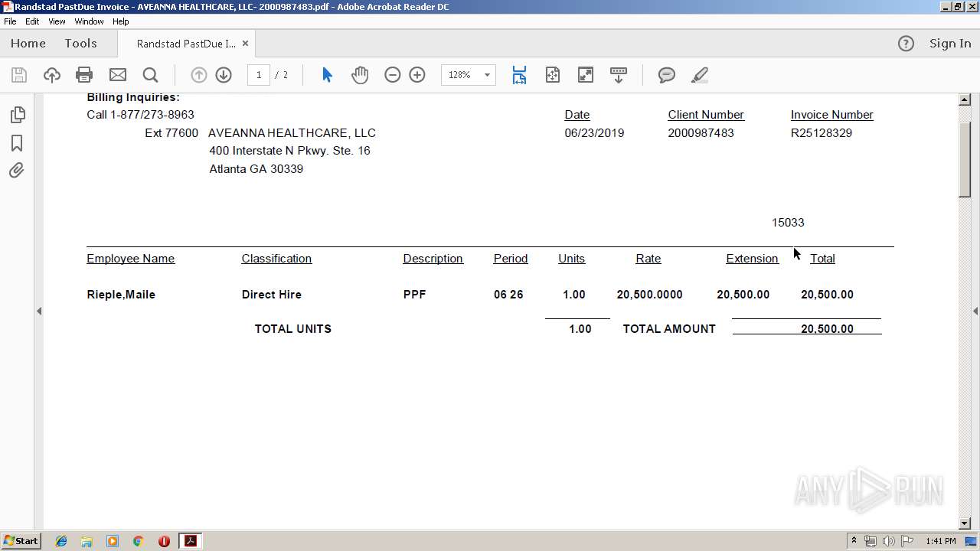Click the vertical scrollbar thumb
The width and height of the screenshot is (980, 551).
coord(965,159)
